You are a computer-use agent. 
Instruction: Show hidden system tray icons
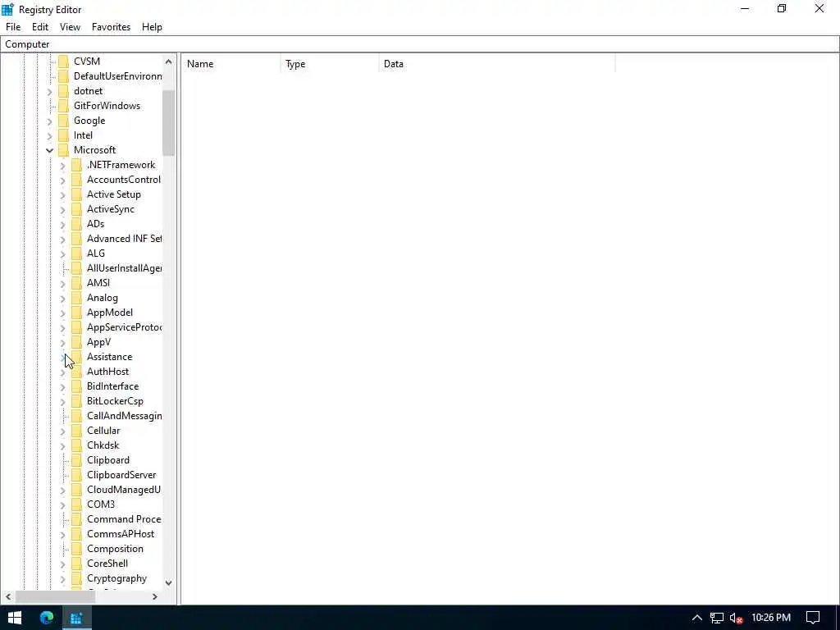pyautogui.click(x=697, y=618)
